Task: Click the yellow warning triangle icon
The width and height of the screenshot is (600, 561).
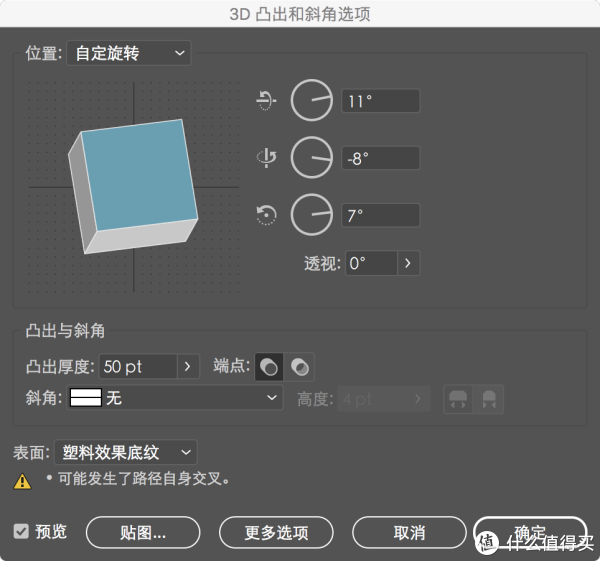Action: tap(22, 481)
